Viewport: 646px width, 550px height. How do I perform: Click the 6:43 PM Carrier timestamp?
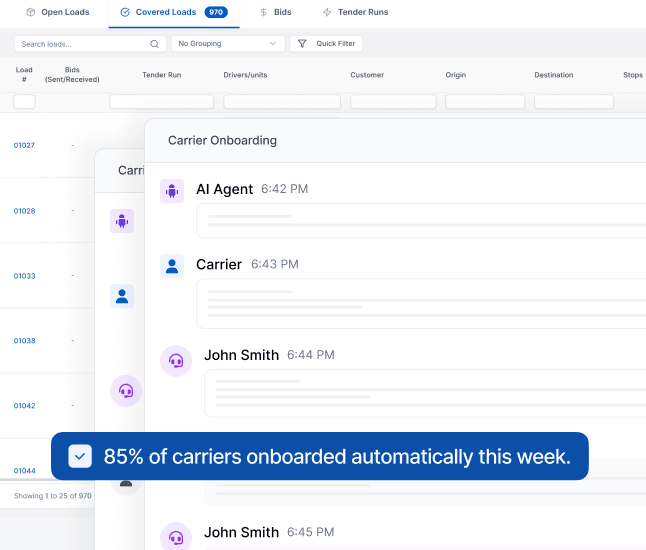tap(275, 264)
